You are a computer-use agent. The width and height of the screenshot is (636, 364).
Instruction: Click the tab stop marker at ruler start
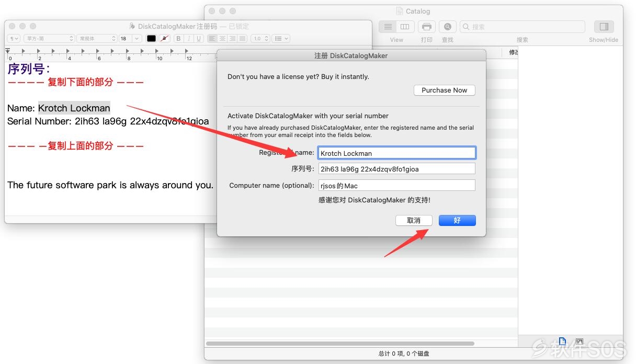coord(7,51)
